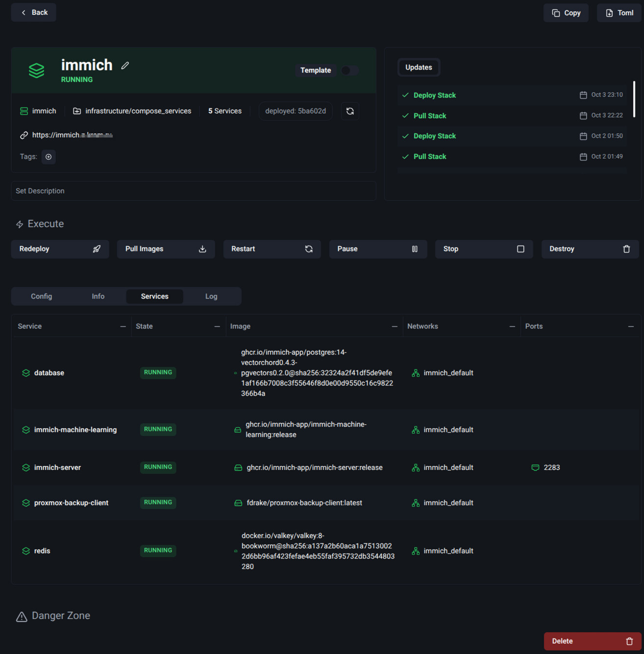Open the Log tab
The width and height of the screenshot is (644, 654).
coord(211,297)
